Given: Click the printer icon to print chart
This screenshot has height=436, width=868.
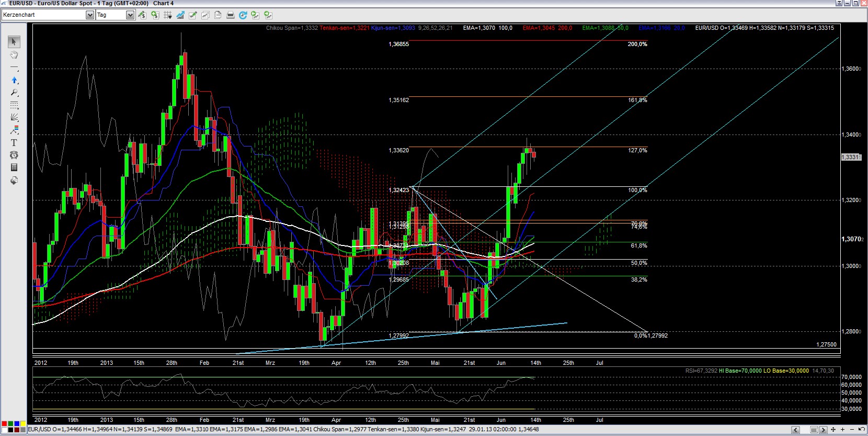Looking at the screenshot, I should tap(230, 15).
